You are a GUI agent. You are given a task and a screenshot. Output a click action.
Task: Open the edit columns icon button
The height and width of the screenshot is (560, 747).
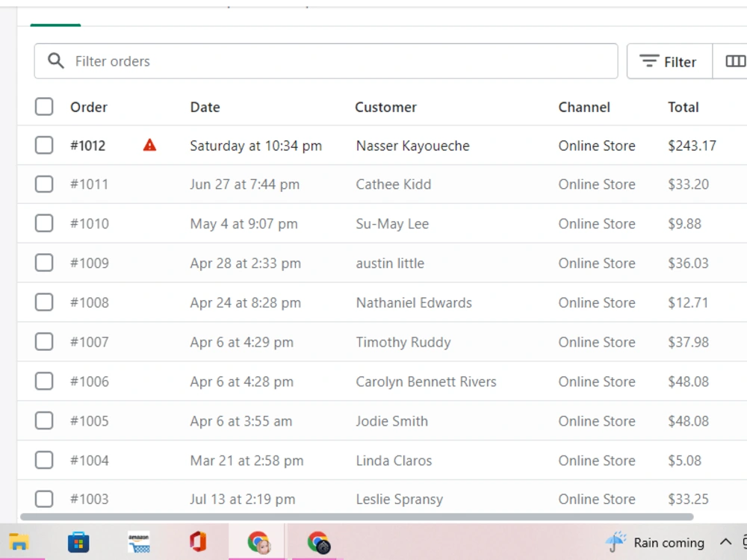735,61
